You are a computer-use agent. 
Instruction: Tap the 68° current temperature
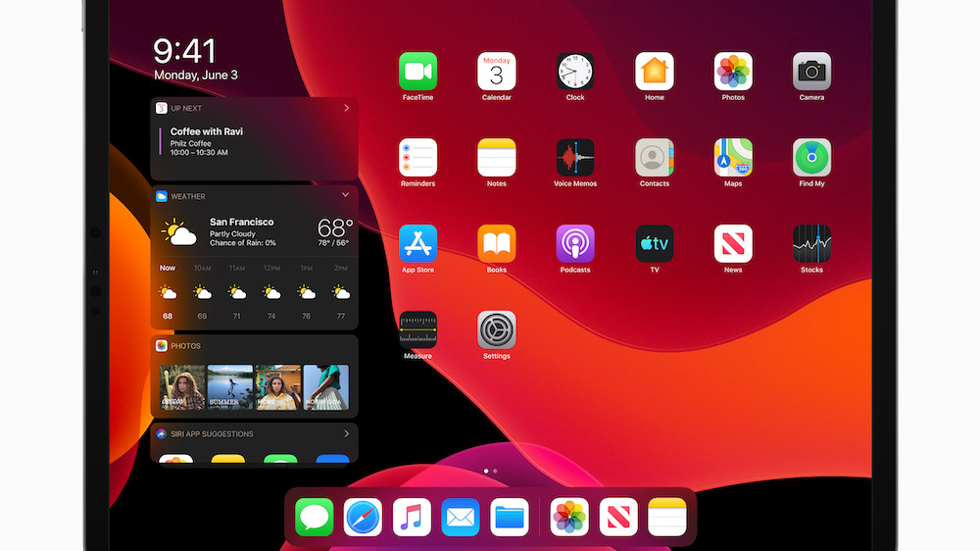(335, 226)
